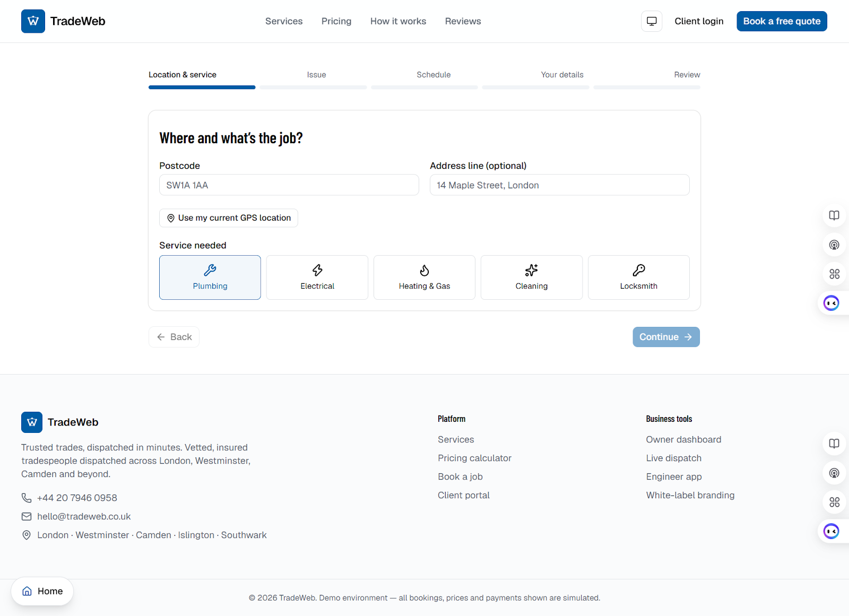
Task: Click the Continue button
Action: (666, 337)
